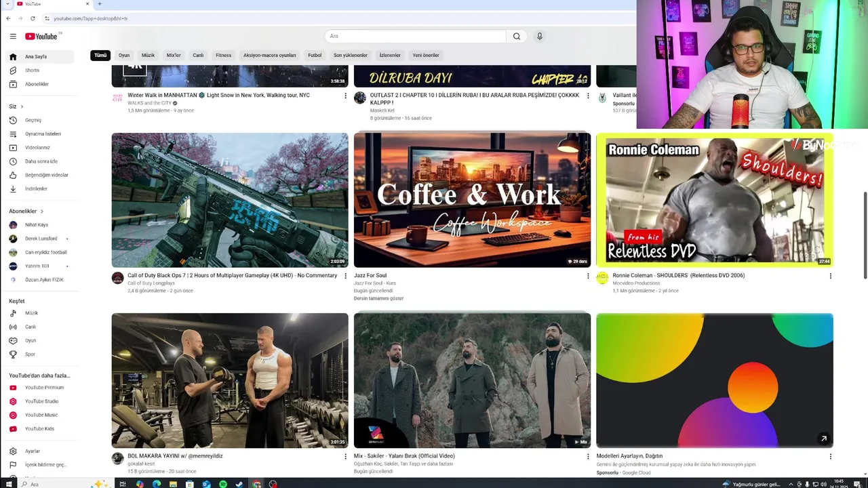Open options for Sakiler mix
The image size is (868, 488).
(x=588, y=456)
